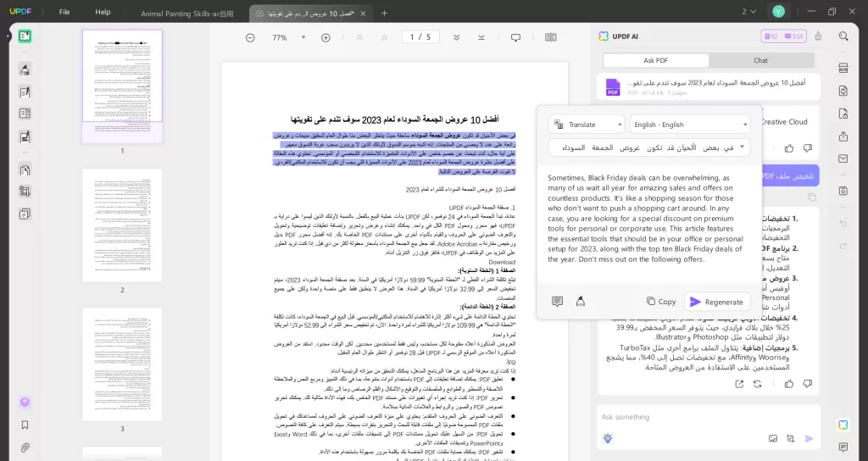This screenshot has width=868, height=461.
Task: Show the Layers panel icon
Action: 25,403
